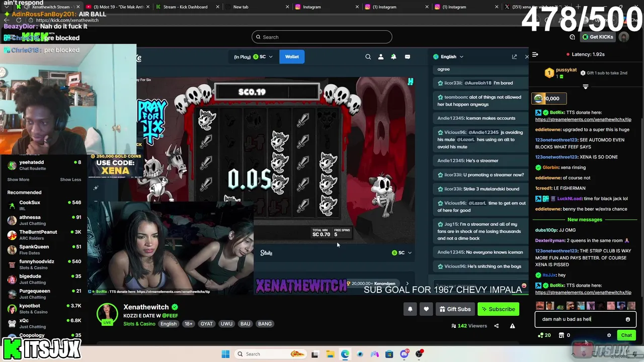644x362 pixels.
Task: Click the @FEEF mention in stream title
Action: [x=170, y=316]
